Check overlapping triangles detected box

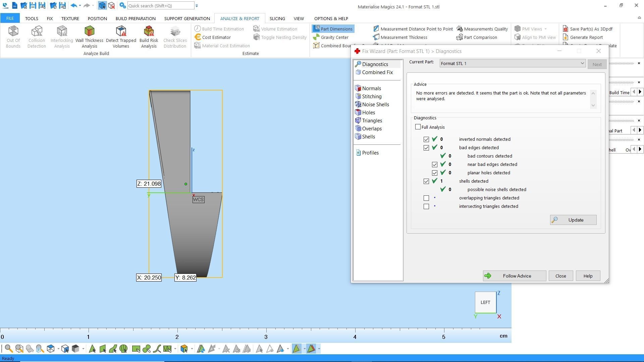[x=426, y=198]
